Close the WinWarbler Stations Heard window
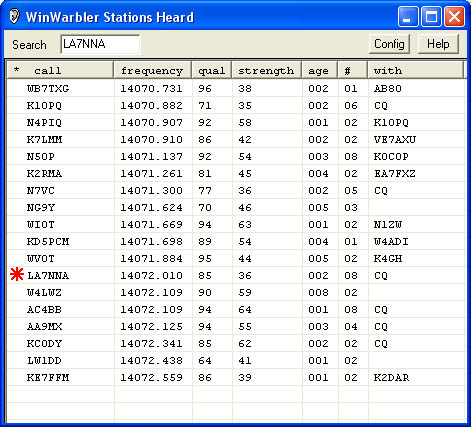 (454, 16)
